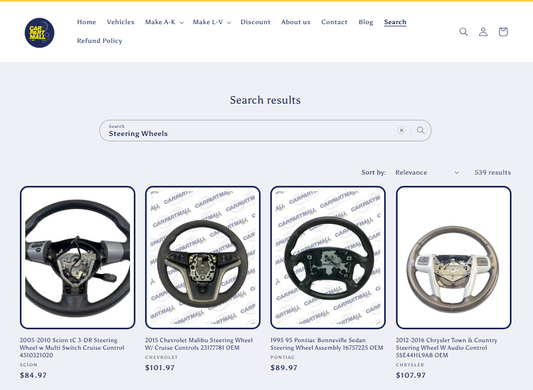Click the $101.97 price
Viewport: 533px width, 390px height.
tap(160, 368)
